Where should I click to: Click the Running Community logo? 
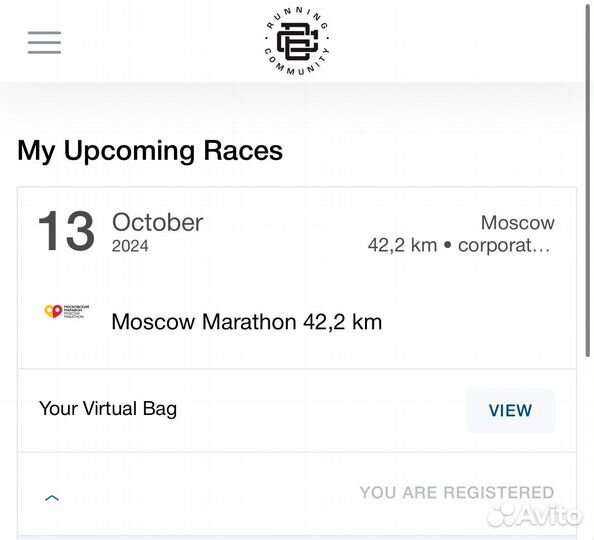tap(297, 41)
